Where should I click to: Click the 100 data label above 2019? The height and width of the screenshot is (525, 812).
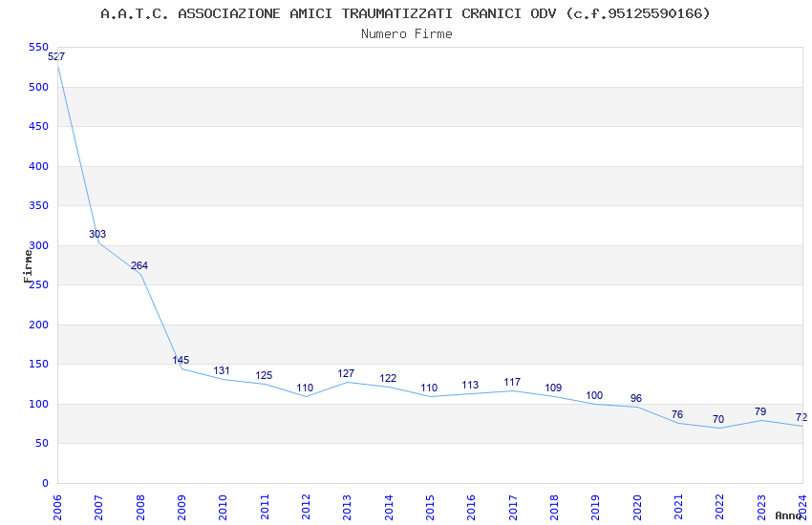(594, 395)
